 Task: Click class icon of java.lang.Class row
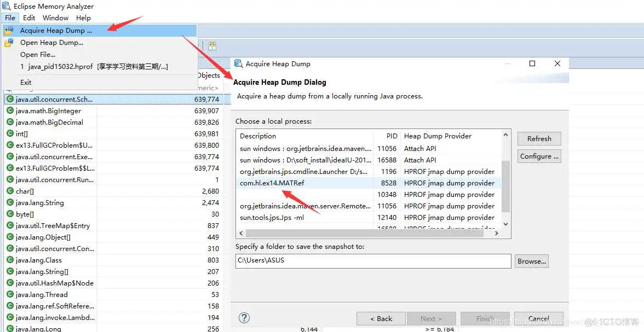point(10,260)
